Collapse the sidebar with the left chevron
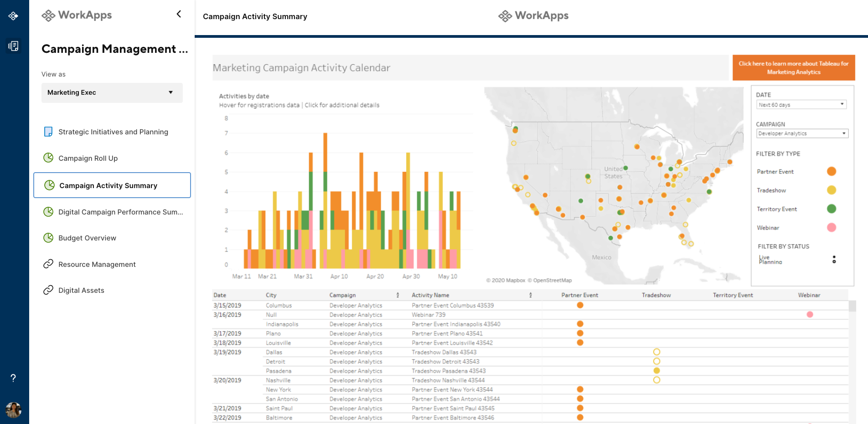Viewport: 868px width, 424px height. pyautogui.click(x=179, y=14)
